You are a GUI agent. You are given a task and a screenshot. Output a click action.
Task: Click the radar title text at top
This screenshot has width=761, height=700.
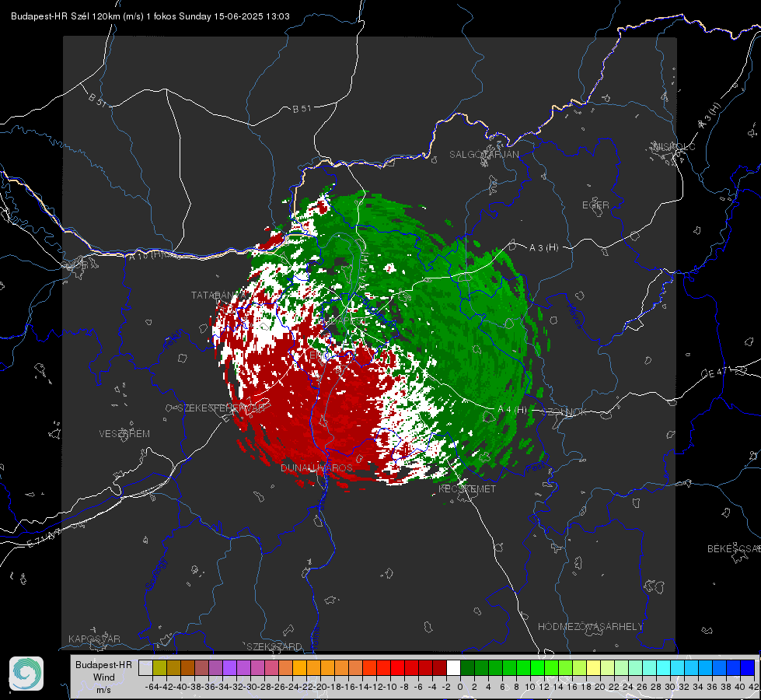coord(151,16)
